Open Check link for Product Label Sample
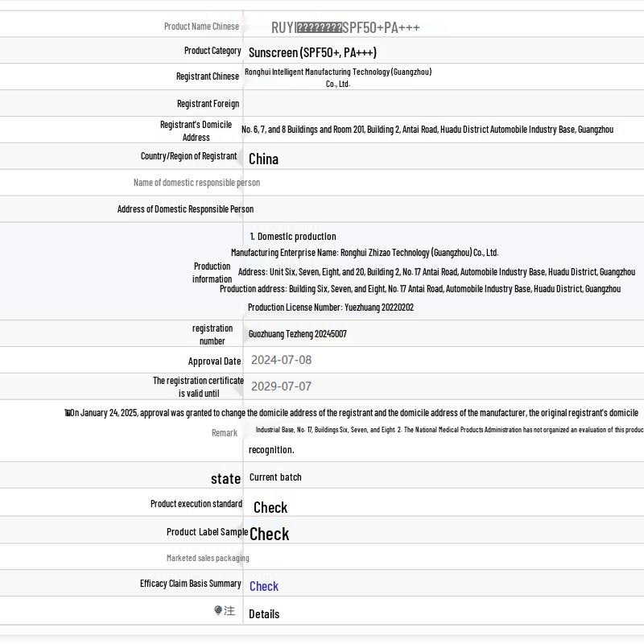644x644 pixels. pyautogui.click(x=269, y=534)
